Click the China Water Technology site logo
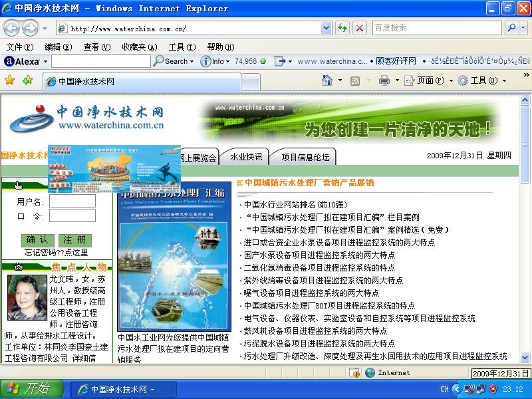532x399 pixels. (x=87, y=118)
